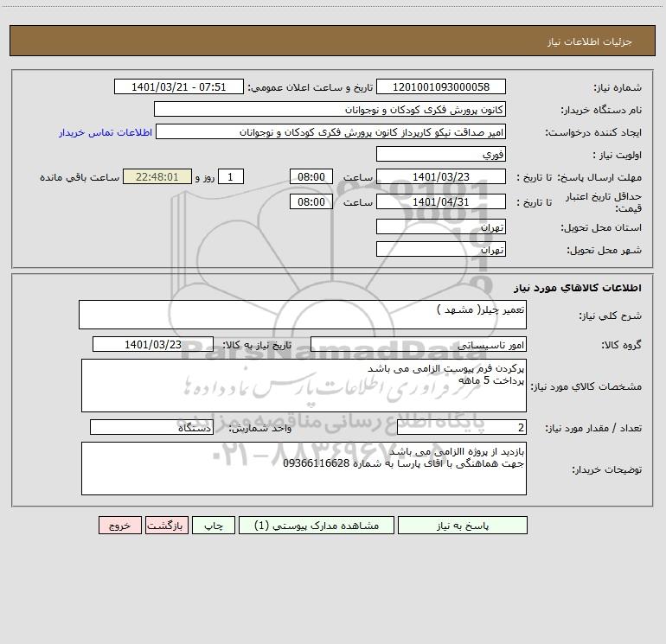Click remaining days field showing 1

(x=231, y=177)
